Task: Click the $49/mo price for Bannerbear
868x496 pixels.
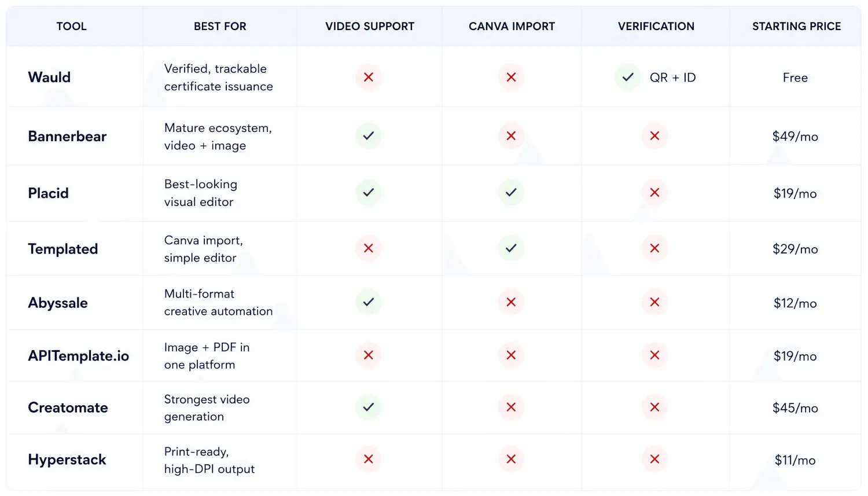Action: [795, 137]
